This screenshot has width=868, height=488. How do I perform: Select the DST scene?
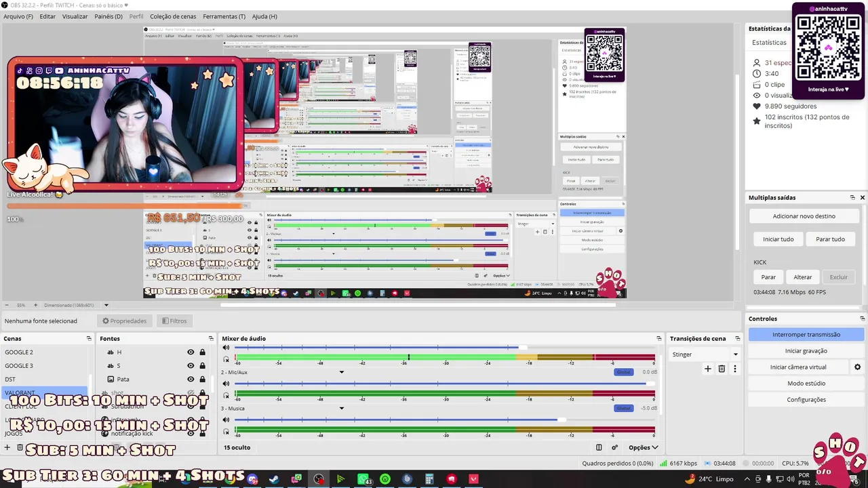click(45, 379)
